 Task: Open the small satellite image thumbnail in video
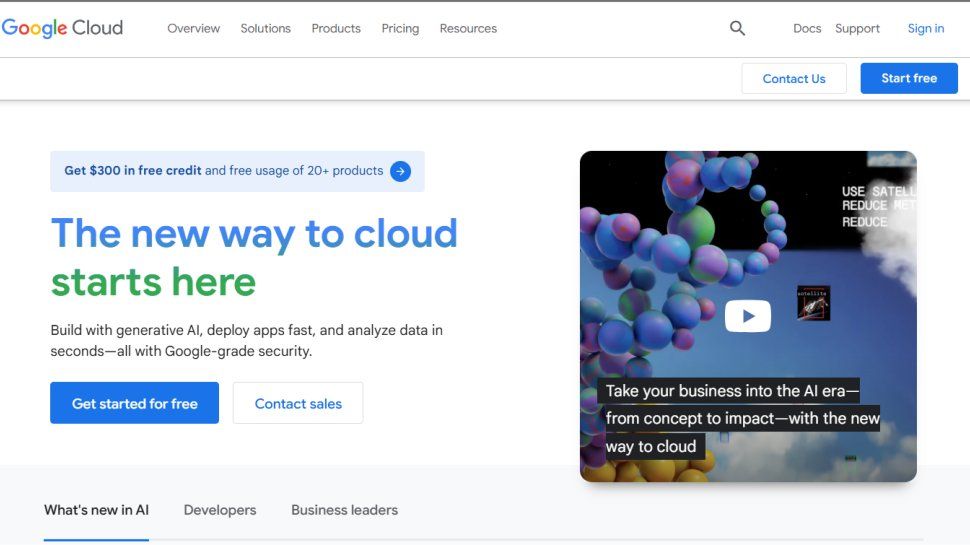click(x=813, y=303)
